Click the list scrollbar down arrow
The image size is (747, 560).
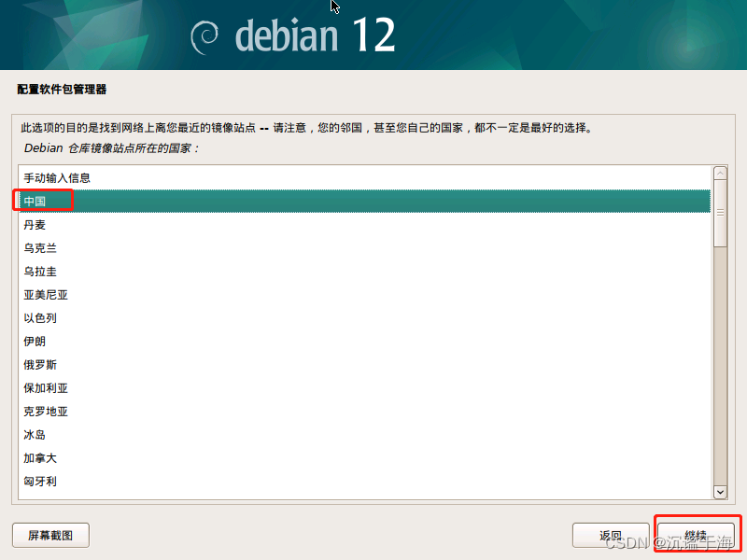coord(720,492)
